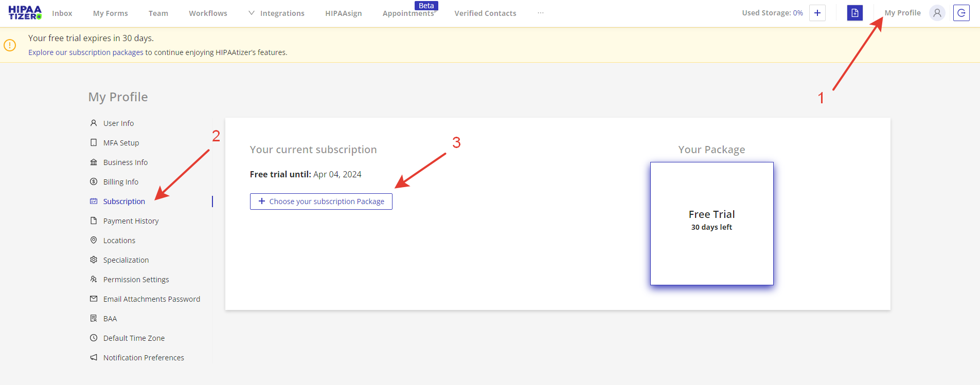Screen dimensions: 980x385
Task: Click the user avatar icon
Action: pos(937,13)
